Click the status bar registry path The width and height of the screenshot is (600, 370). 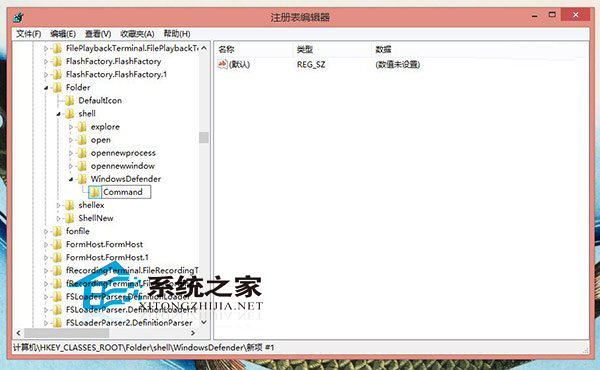pyautogui.click(x=143, y=347)
